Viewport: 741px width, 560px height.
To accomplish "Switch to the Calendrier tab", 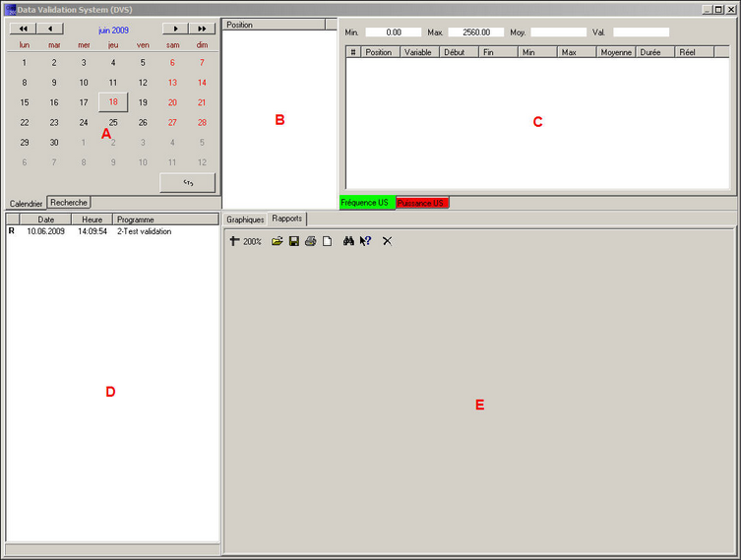I will pyautogui.click(x=26, y=203).
